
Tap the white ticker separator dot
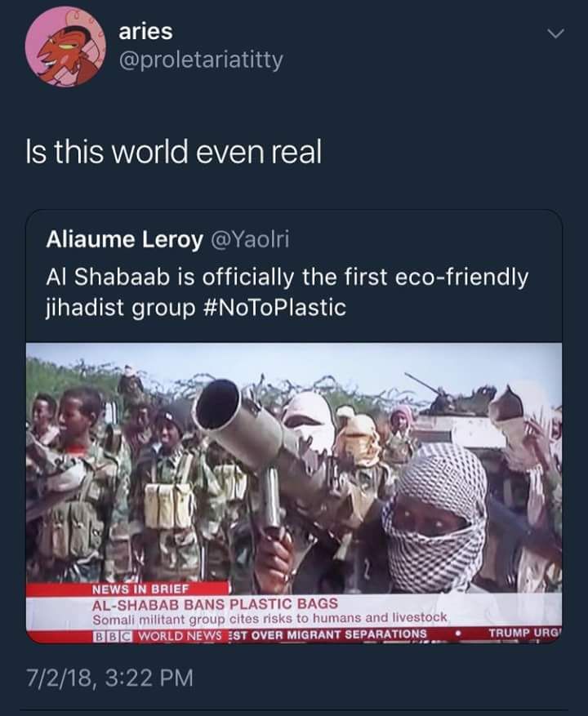pos(458,634)
